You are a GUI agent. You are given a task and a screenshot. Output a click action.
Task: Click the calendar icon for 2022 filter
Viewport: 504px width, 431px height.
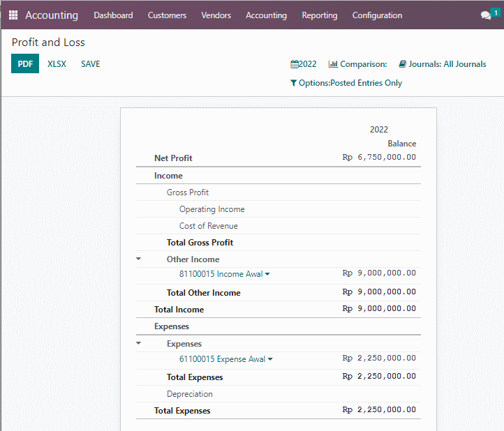coord(295,64)
